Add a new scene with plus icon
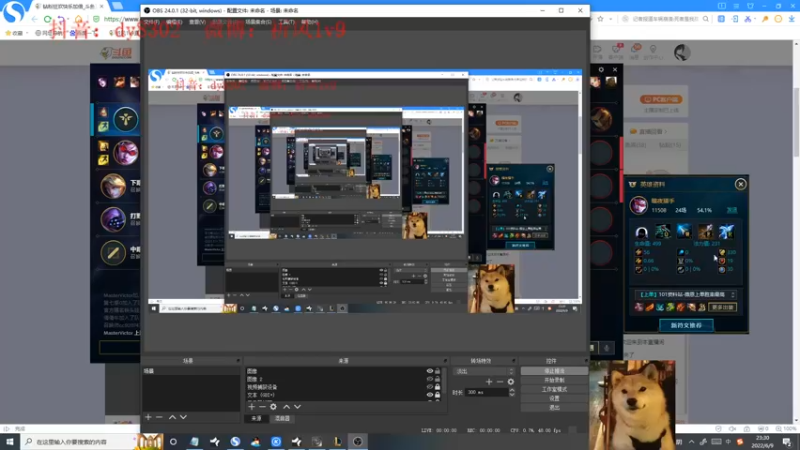Image resolution: width=800 pixels, height=450 pixels. 148,417
